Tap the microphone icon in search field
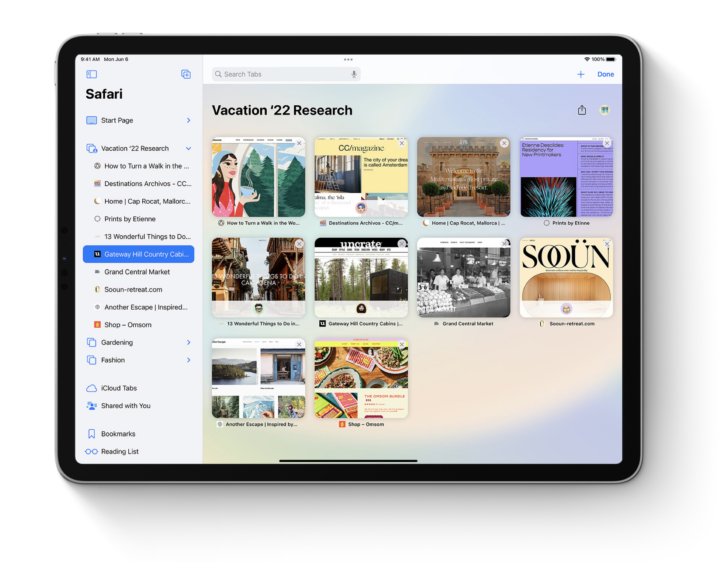Image resolution: width=728 pixels, height=562 pixels. [x=354, y=74]
